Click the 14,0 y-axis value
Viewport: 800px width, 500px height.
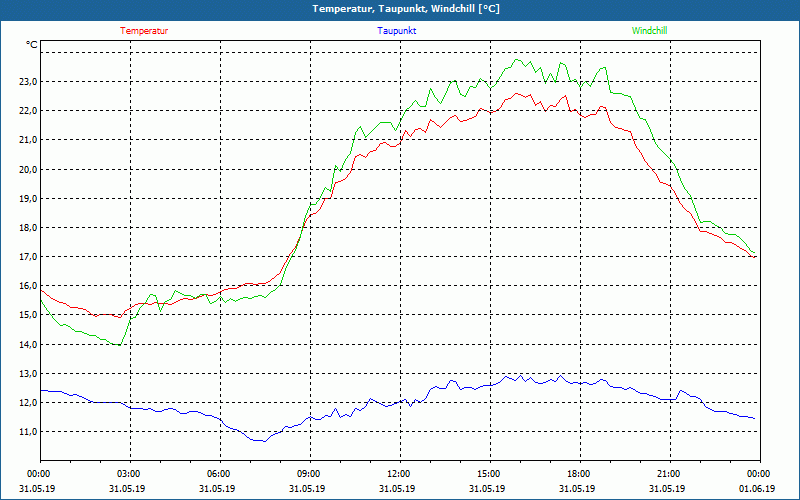click(x=28, y=344)
